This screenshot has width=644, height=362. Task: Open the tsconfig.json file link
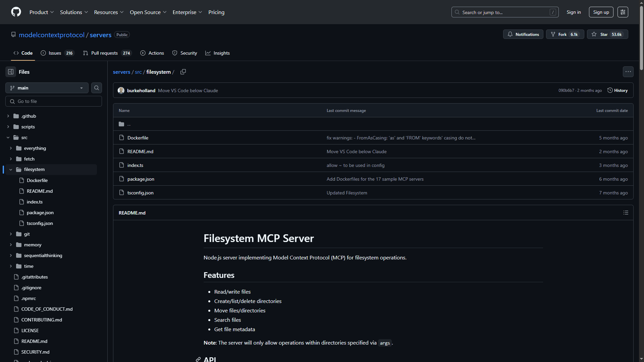(140, 193)
